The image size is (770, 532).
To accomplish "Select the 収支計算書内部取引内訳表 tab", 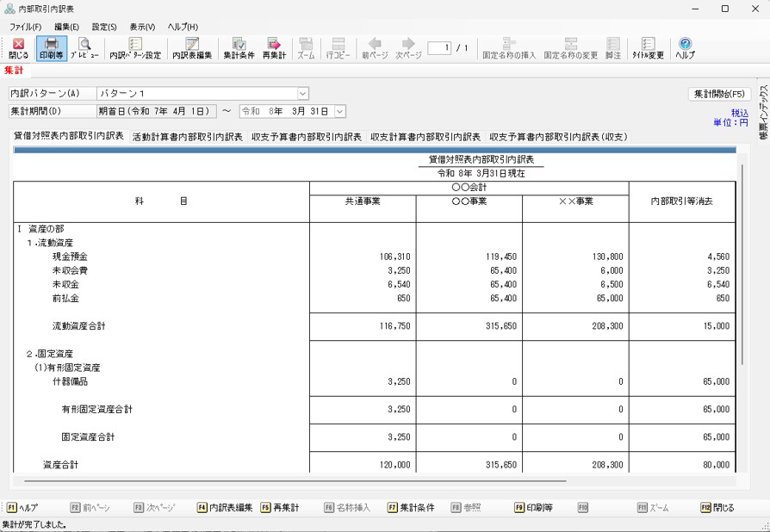I will coord(425,137).
